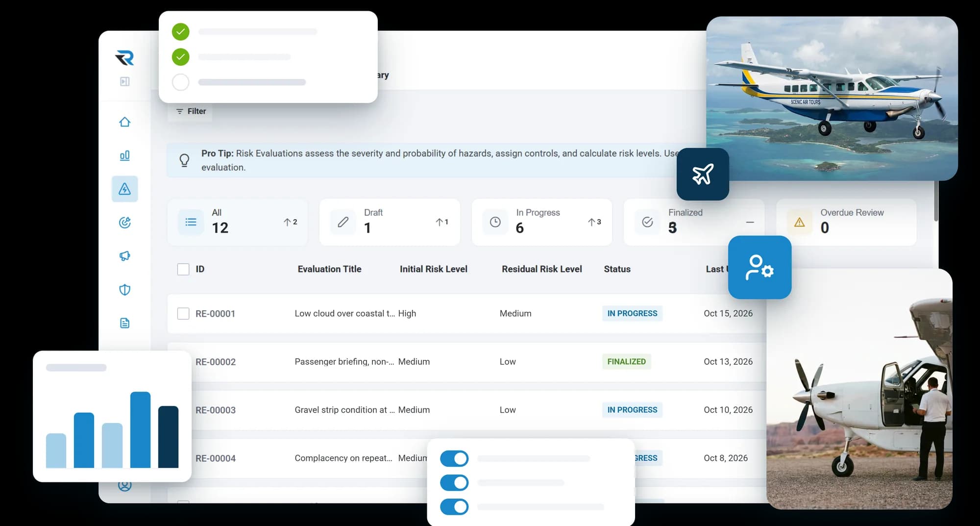Click the user settings icon tile

pos(759,267)
